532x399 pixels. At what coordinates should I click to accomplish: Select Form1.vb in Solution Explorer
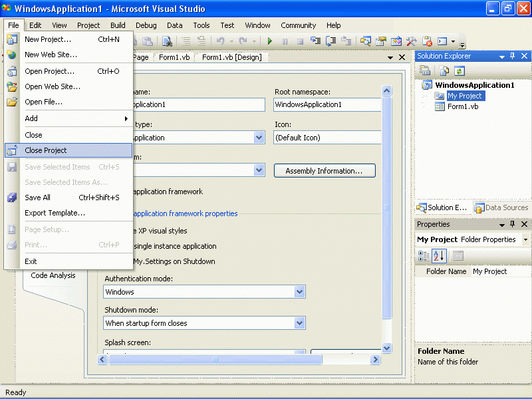click(x=462, y=106)
